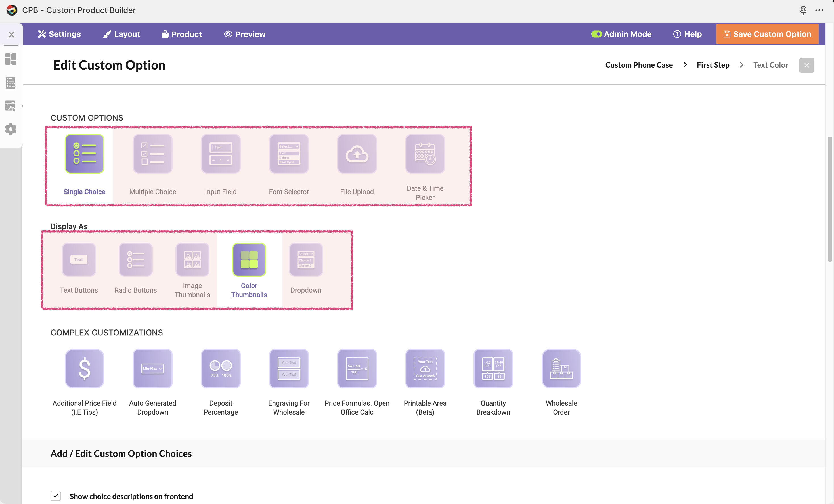Select the Multiple Choice option icon
834x504 pixels.
[x=153, y=154]
